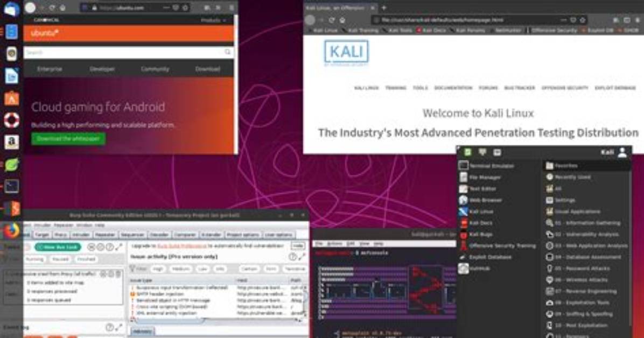This screenshot has width=644, height=338.
Task: Click help icon next to Burp Event log
Action: point(109,327)
